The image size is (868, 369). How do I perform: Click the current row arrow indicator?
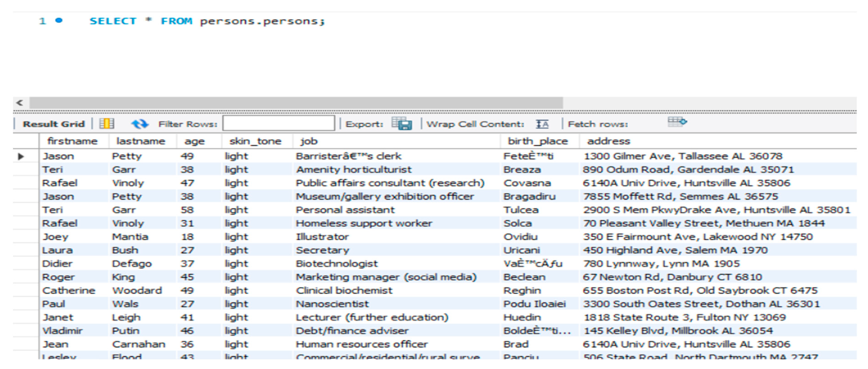[x=21, y=156]
